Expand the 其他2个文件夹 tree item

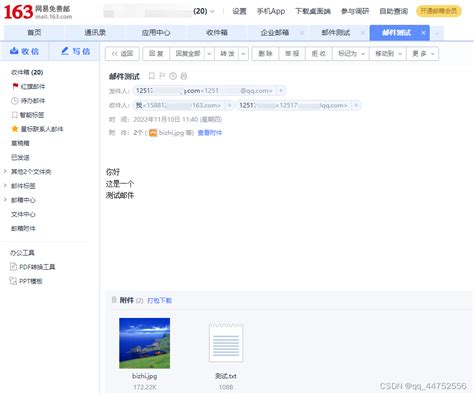click(5, 172)
